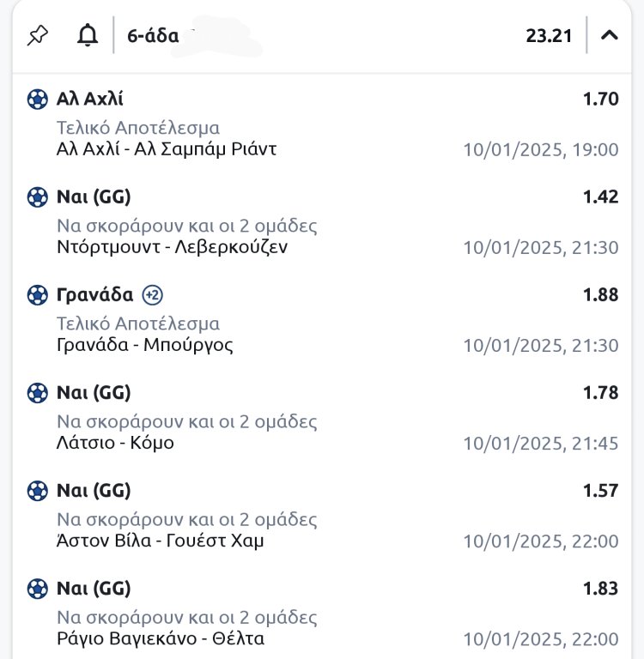Viewport: 644px width, 659px height.
Task: Open the +2 badge next to Γρανάδα
Action: (153, 295)
